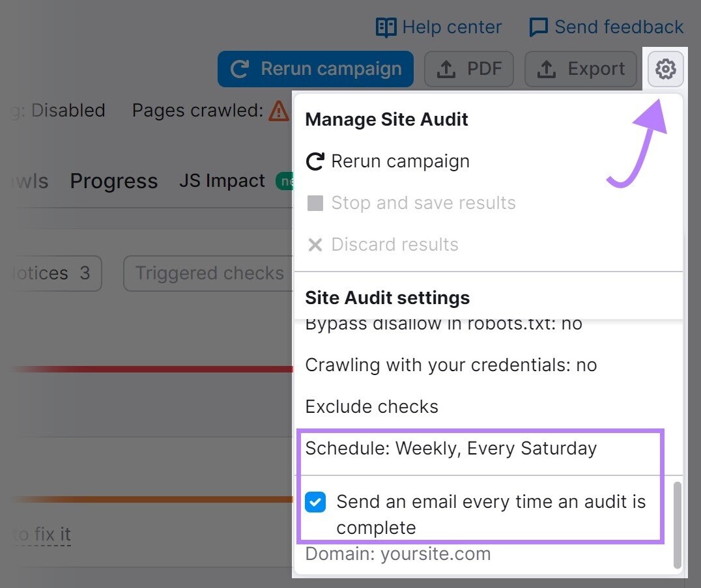This screenshot has height=588, width=701.
Task: Click the Export upload icon
Action: 546,68
